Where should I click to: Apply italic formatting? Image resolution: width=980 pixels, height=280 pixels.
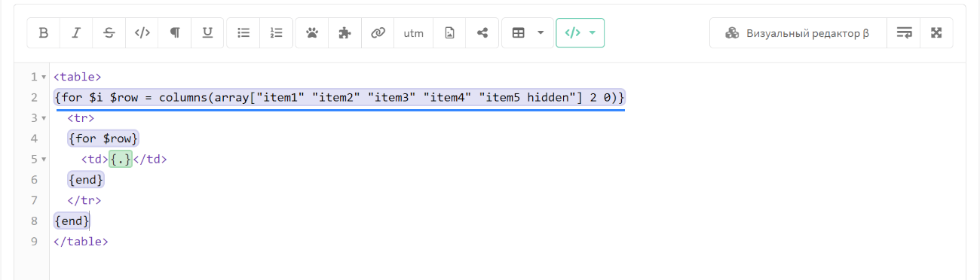point(76,33)
